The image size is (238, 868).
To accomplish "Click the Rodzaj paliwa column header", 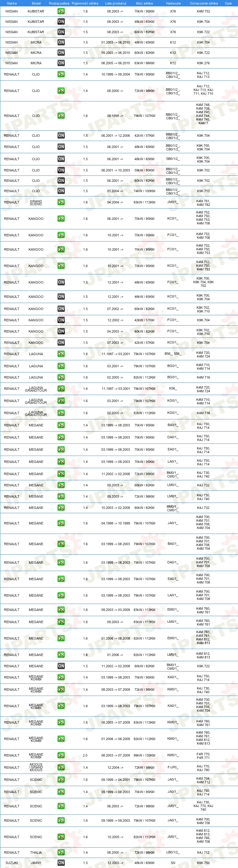I will point(59,3).
